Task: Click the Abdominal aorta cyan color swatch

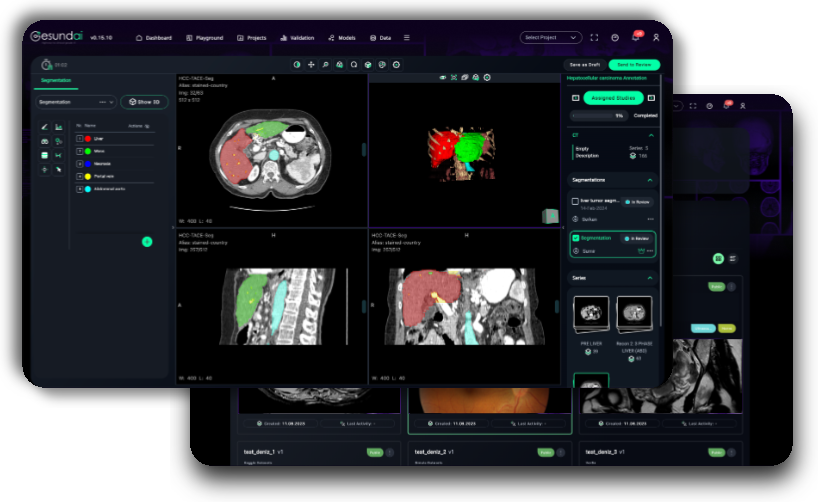Action: pos(88,189)
